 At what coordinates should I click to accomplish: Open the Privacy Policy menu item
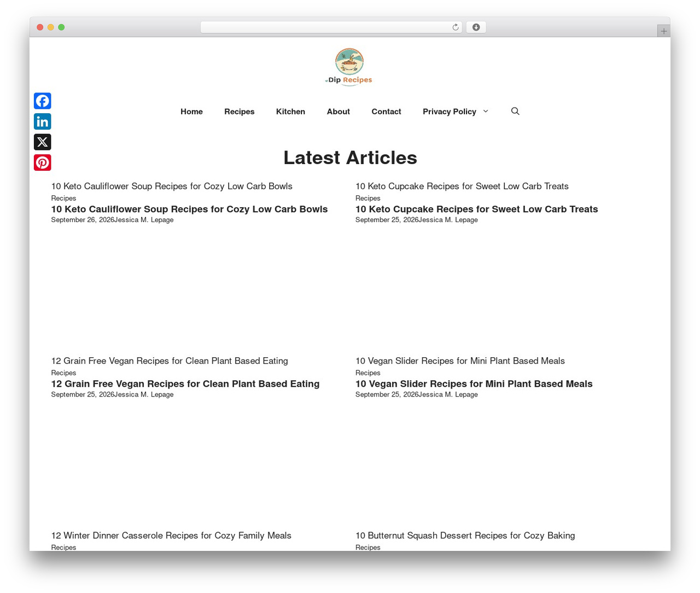pos(450,112)
